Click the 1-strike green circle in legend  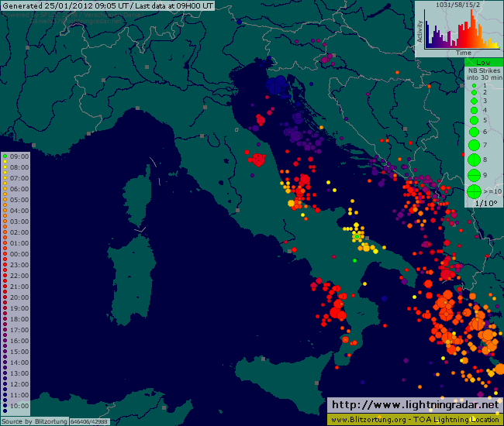tap(474, 86)
